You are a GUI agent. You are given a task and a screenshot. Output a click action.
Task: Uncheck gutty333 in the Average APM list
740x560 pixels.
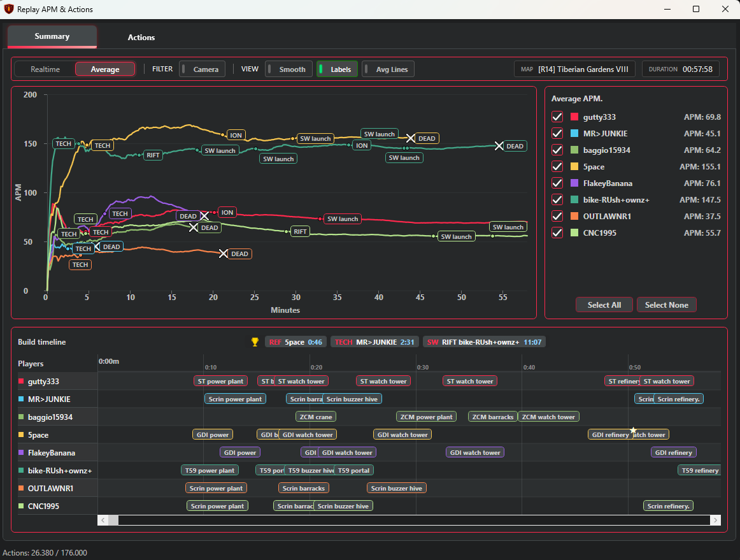(x=557, y=117)
